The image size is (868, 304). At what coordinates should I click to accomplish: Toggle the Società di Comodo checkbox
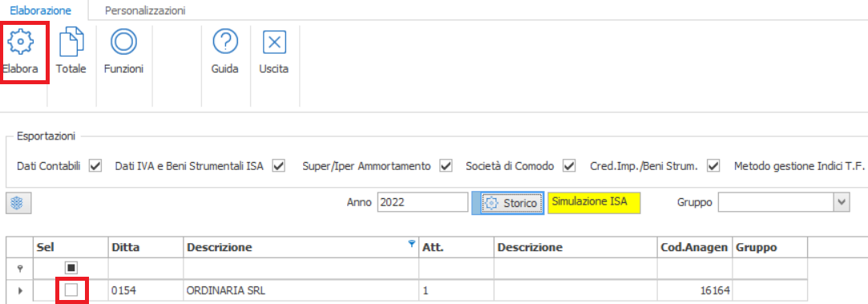point(569,165)
